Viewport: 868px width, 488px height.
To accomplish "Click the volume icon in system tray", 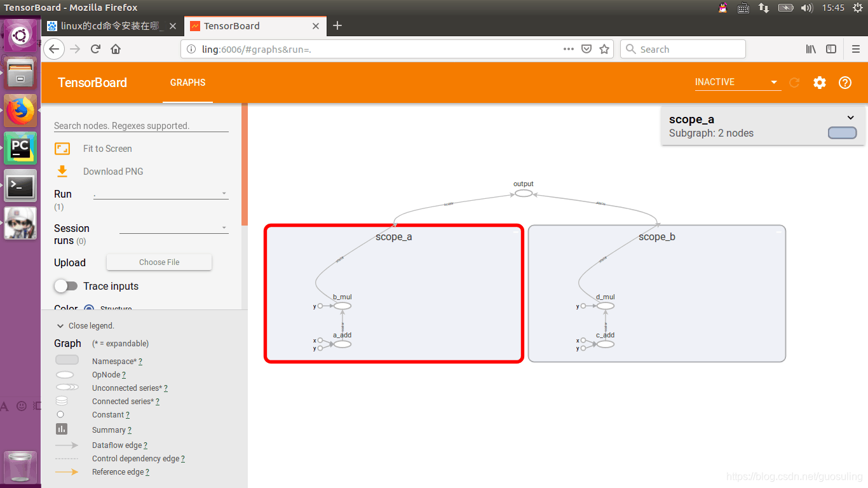I will (x=806, y=8).
